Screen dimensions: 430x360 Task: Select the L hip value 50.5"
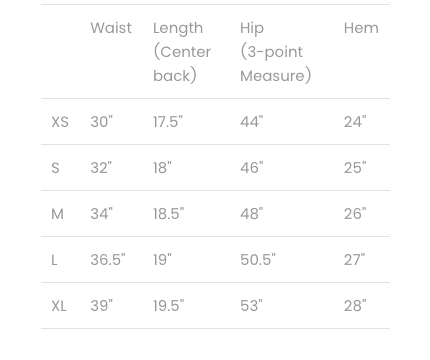coord(258,260)
